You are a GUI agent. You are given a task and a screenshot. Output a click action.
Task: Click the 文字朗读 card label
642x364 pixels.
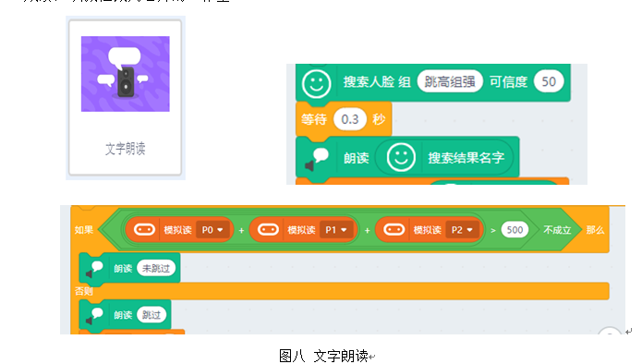(126, 149)
